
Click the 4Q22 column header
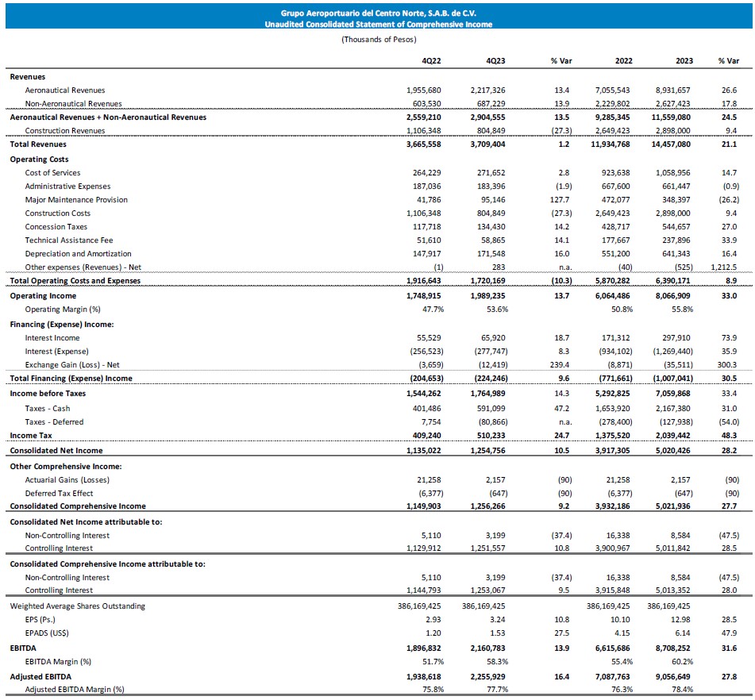click(433, 60)
